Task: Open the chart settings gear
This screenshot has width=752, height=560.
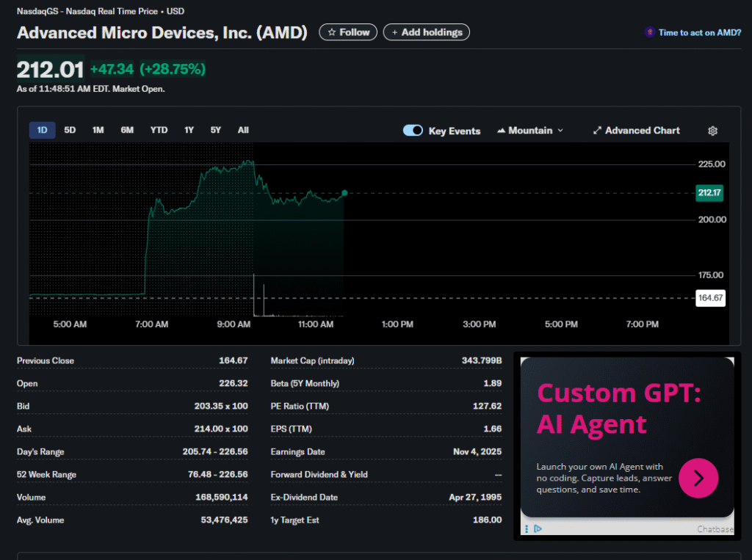Action: 712,131
